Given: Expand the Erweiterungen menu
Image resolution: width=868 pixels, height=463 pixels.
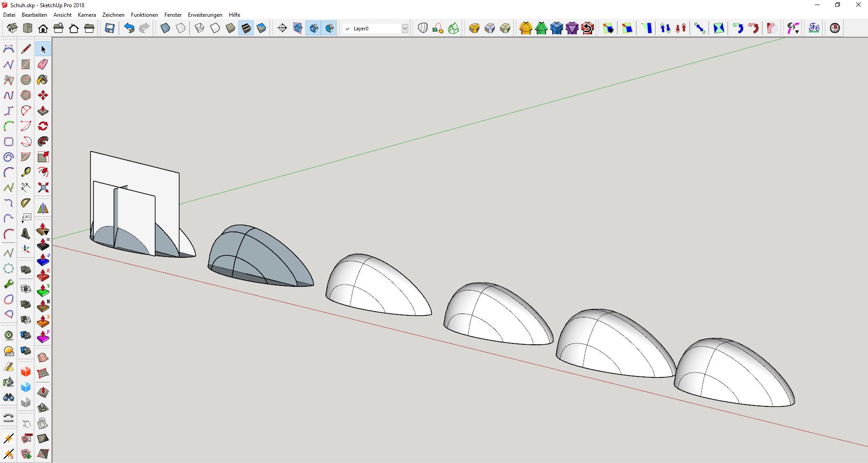Looking at the screenshot, I should coord(205,15).
